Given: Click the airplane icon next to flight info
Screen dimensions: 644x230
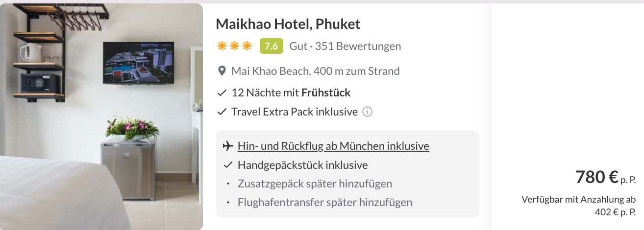Looking at the screenshot, I should (x=227, y=146).
